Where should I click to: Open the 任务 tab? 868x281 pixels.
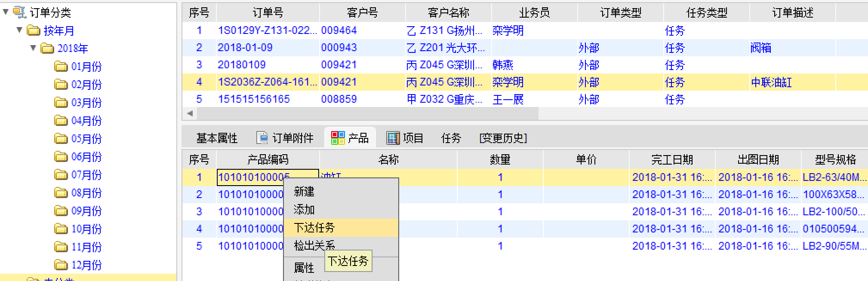pos(451,138)
